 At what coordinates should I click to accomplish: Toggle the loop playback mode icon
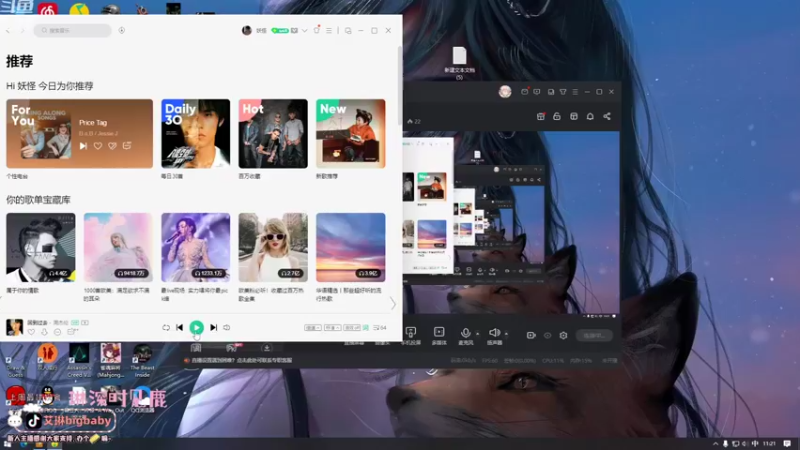click(x=166, y=328)
